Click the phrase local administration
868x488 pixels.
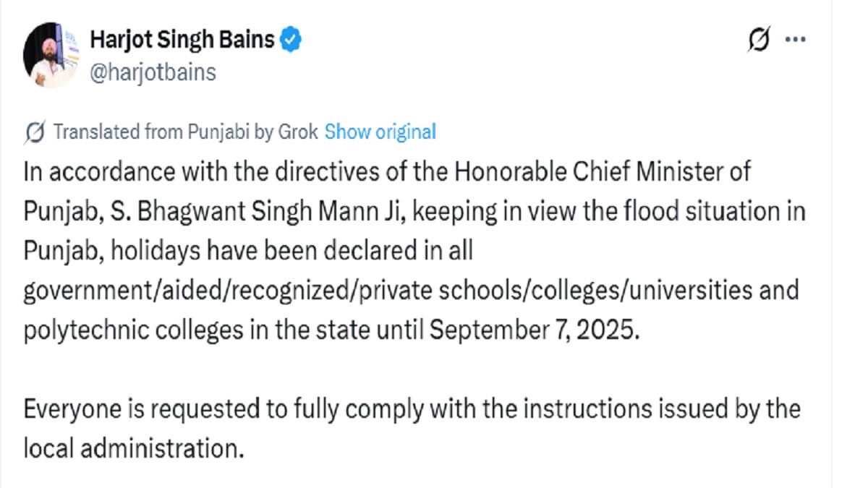tap(131, 448)
